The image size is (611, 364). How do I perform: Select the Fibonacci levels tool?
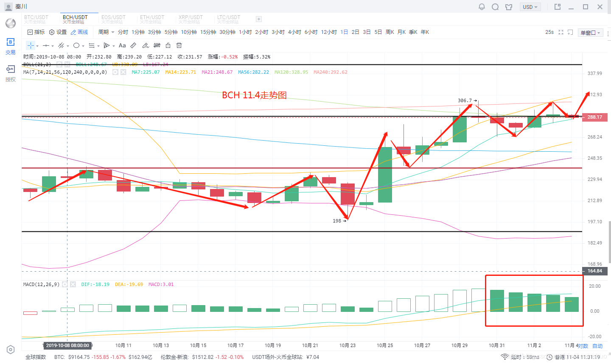pyautogui.click(x=92, y=45)
